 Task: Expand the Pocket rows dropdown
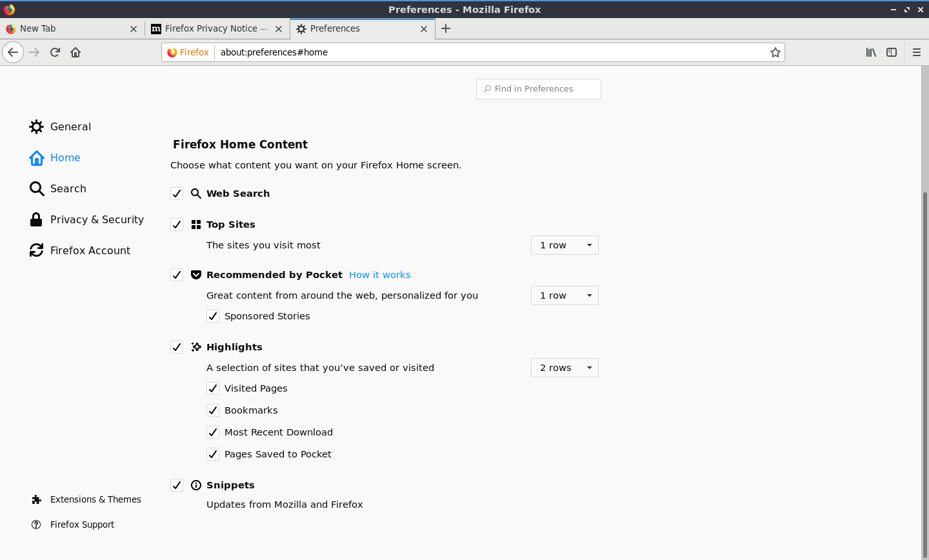pyautogui.click(x=564, y=295)
